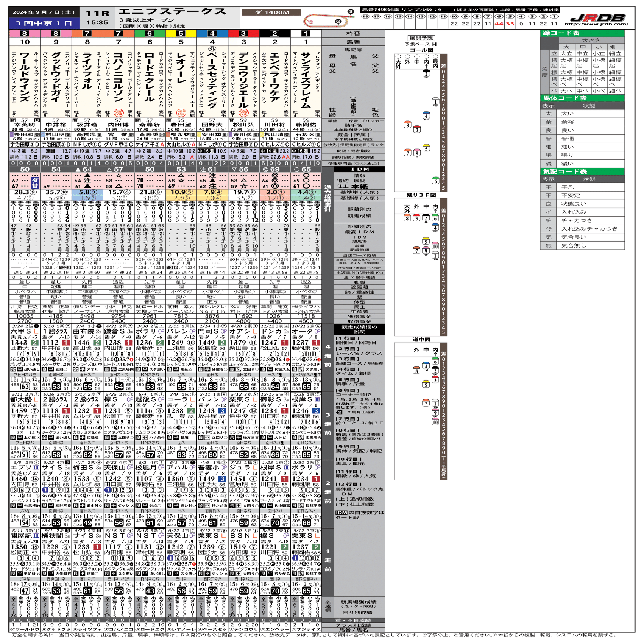Click jockey name 幸英明
Viewport: 644px width, 644px height.
pos(25,125)
